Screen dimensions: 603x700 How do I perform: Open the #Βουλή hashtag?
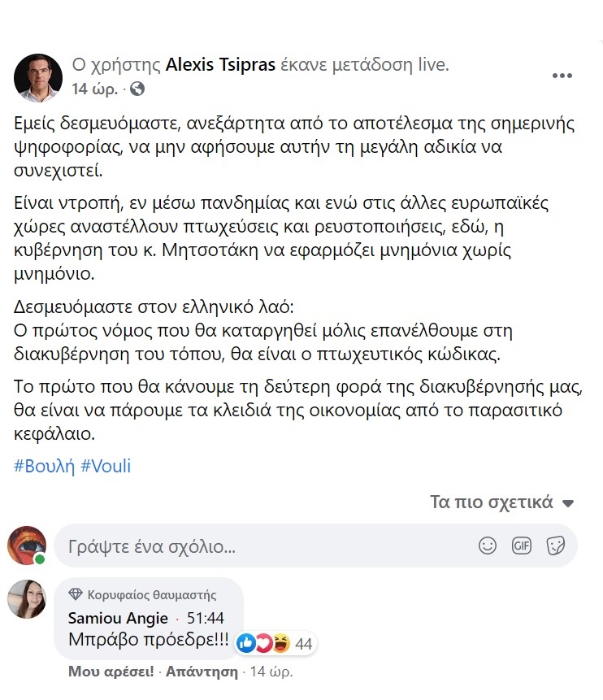tap(44, 467)
